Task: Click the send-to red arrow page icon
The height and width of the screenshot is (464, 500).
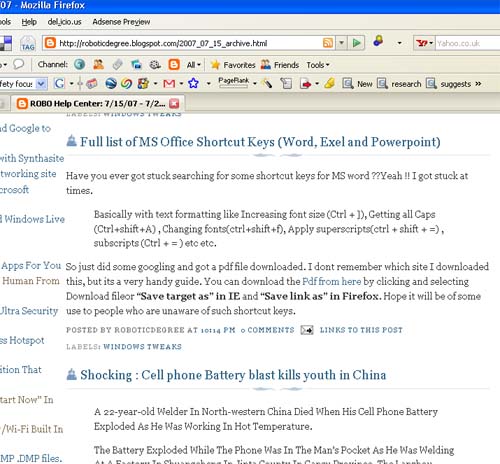Action: tap(305, 84)
